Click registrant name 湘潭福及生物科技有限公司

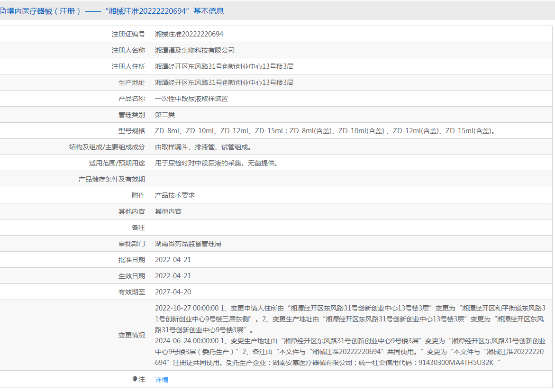point(195,50)
